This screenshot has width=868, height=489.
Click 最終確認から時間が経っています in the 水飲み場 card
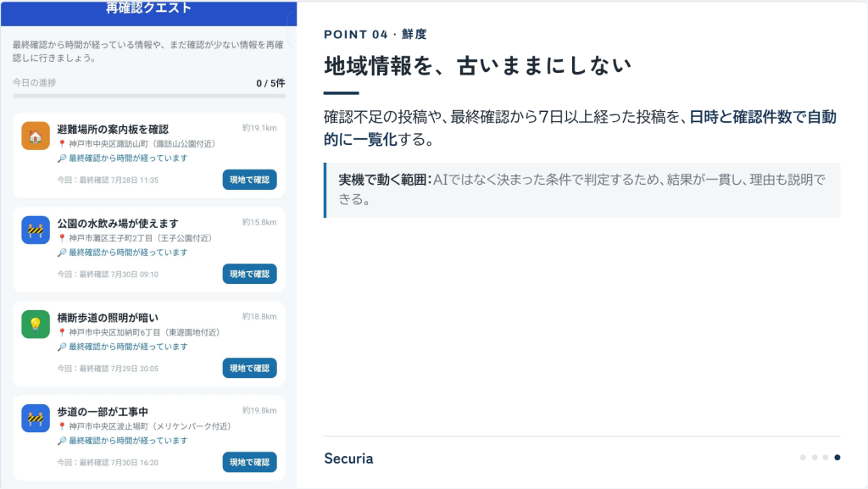[x=128, y=253]
